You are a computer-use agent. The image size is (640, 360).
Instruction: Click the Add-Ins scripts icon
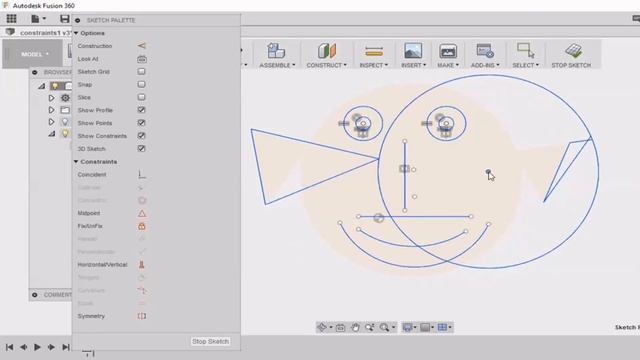click(485, 51)
